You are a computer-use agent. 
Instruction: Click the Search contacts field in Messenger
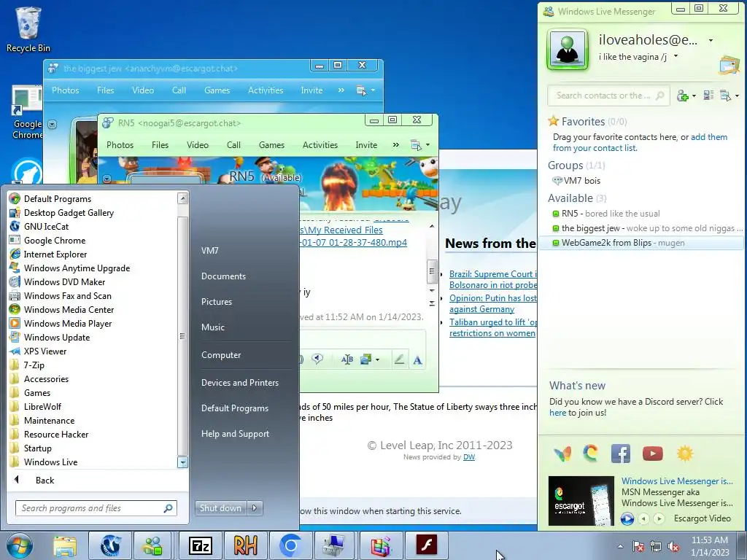point(608,96)
